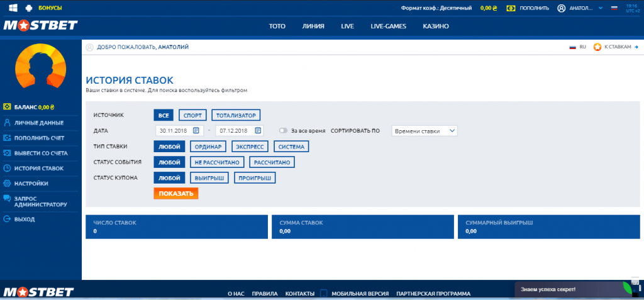Select СИСТЕМА bet type
This screenshot has width=644, height=300.
point(291,147)
